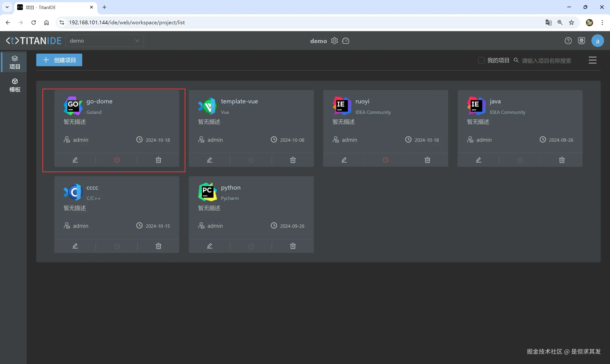610x364 pixels.
Task: Click edit pencil on go-dome project
Action: pos(75,160)
